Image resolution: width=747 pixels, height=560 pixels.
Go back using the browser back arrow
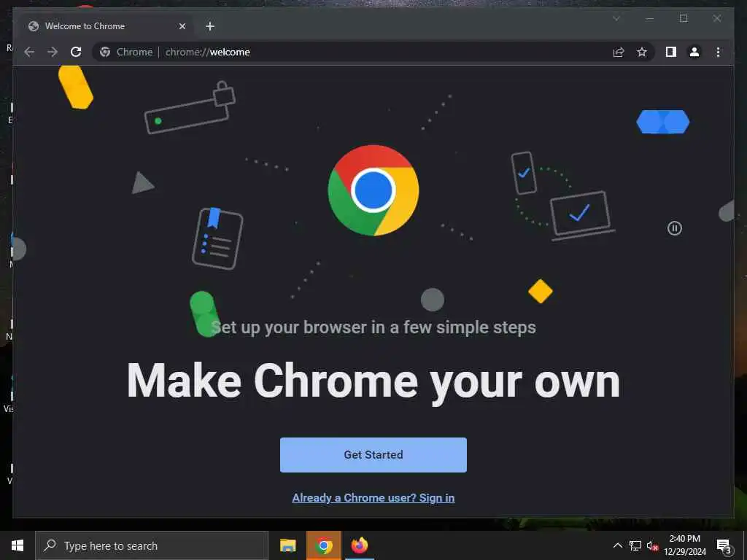tap(29, 52)
